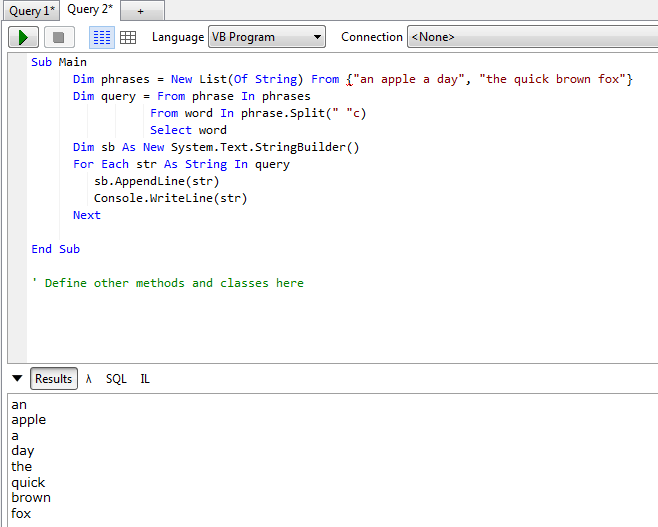Viewport: 658px width, 527px height.
Task: Open the lambda (λ) results tab
Action: 88,379
